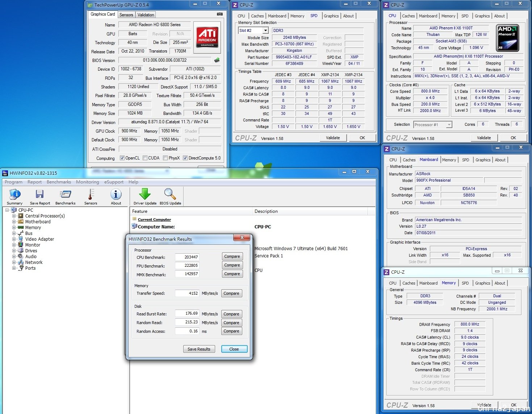
Task: Click ATI Radeon logo in GPU-Z
Action: 207,38
